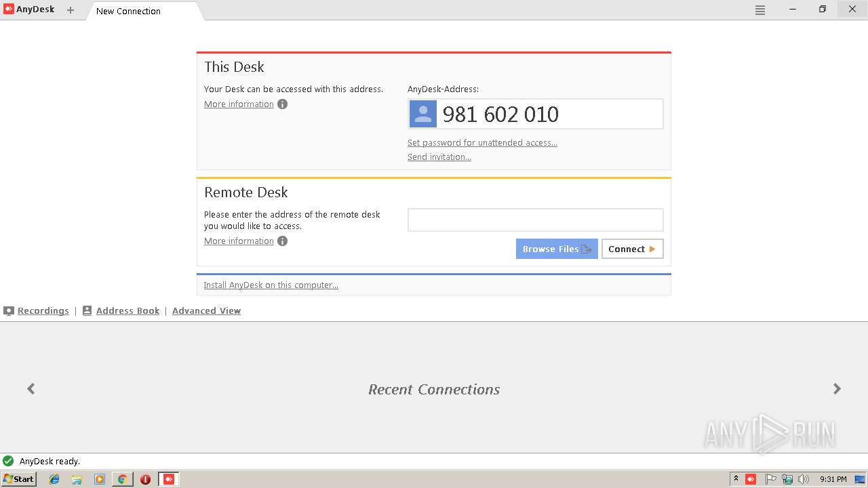
Task: Open the Windows Start menu
Action: point(19,479)
